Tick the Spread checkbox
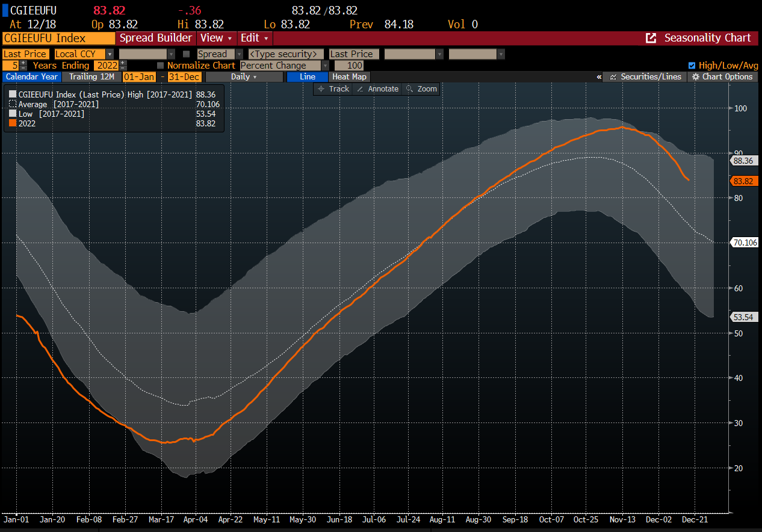Viewport: 762px width, 532px height. [x=186, y=54]
